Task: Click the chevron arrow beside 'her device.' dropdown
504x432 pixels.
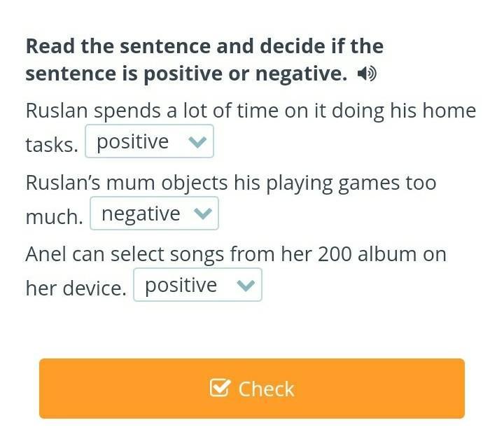Action: (246, 285)
